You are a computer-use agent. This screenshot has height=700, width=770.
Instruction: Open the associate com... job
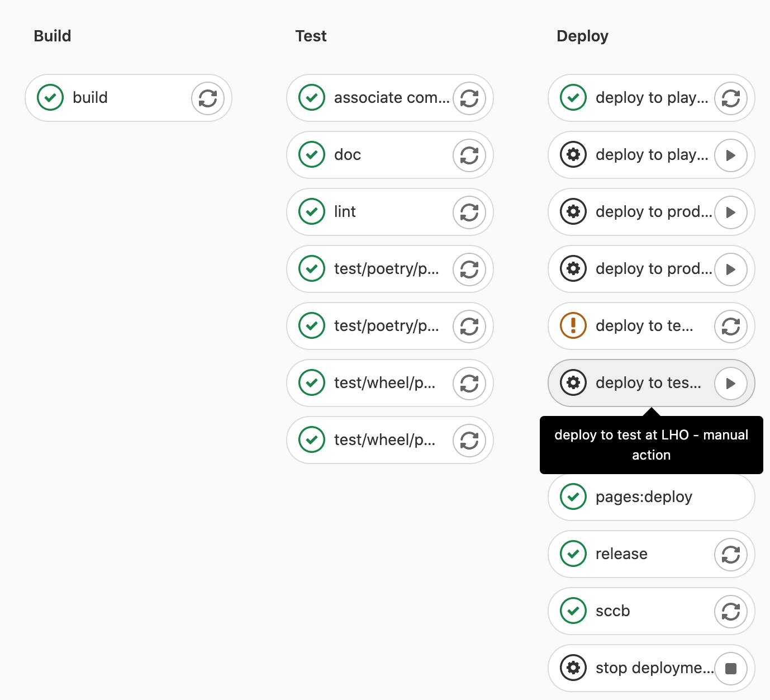tap(391, 98)
